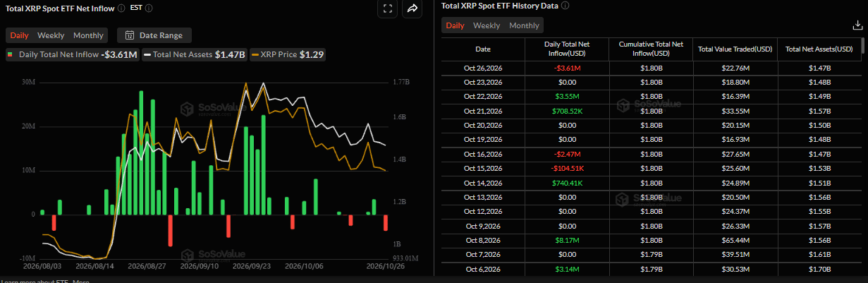868x283 pixels.
Task: Toggle the Total Net Assets legend series
Action: tap(195, 54)
